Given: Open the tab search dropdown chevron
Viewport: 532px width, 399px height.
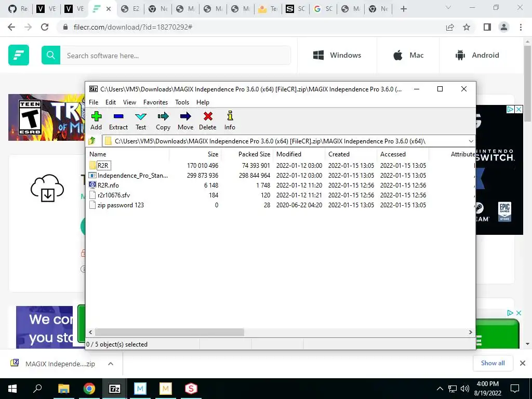Looking at the screenshot, I should (x=448, y=7).
